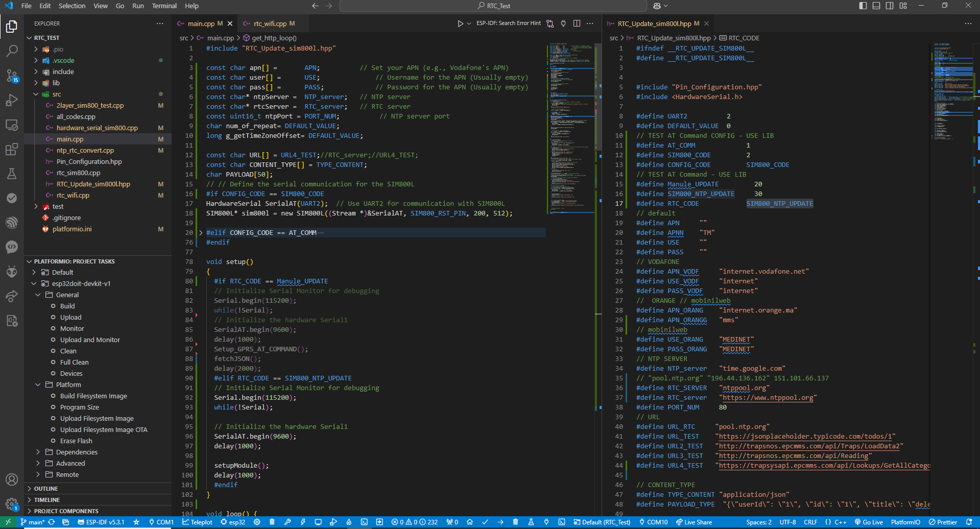Viewport: 980px width, 529px height.
Task: Open the Terminal menu
Action: click(164, 6)
